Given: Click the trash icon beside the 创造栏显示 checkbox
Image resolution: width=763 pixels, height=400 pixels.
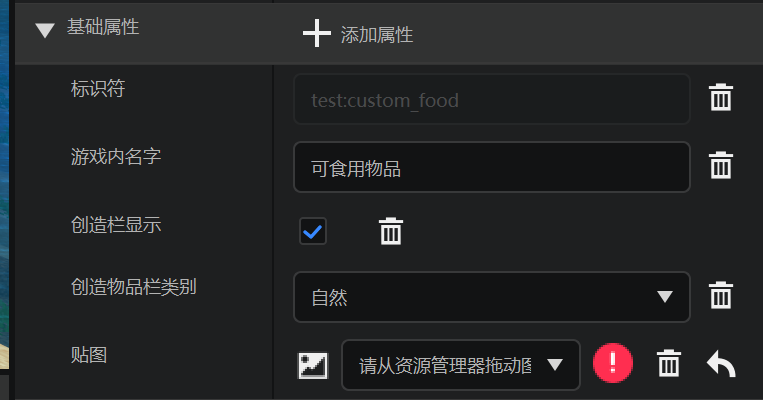Looking at the screenshot, I should pyautogui.click(x=391, y=231).
